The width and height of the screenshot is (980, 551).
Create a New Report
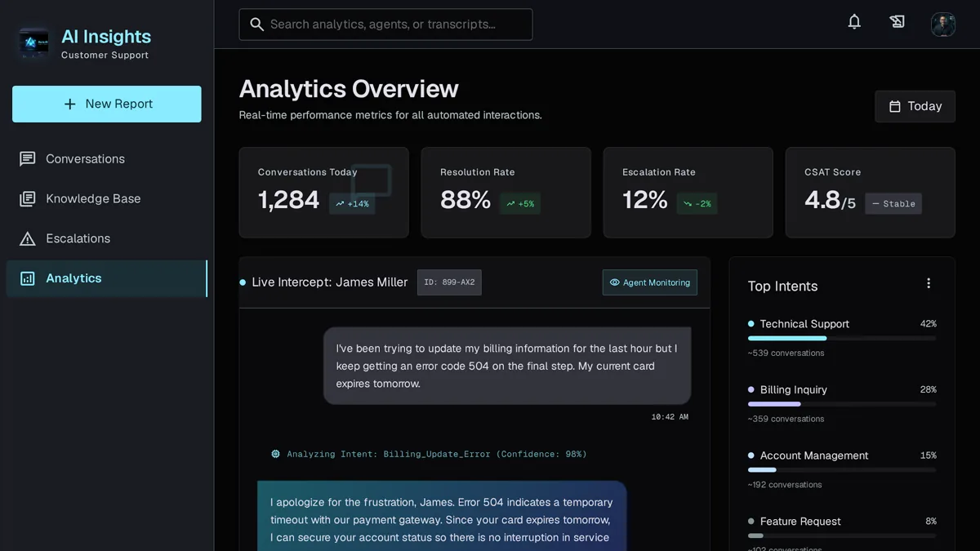106,104
